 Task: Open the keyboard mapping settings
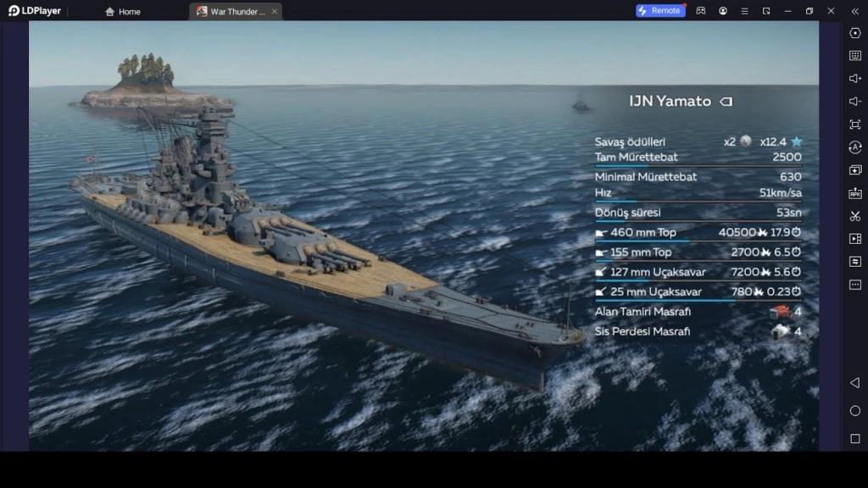(854, 56)
